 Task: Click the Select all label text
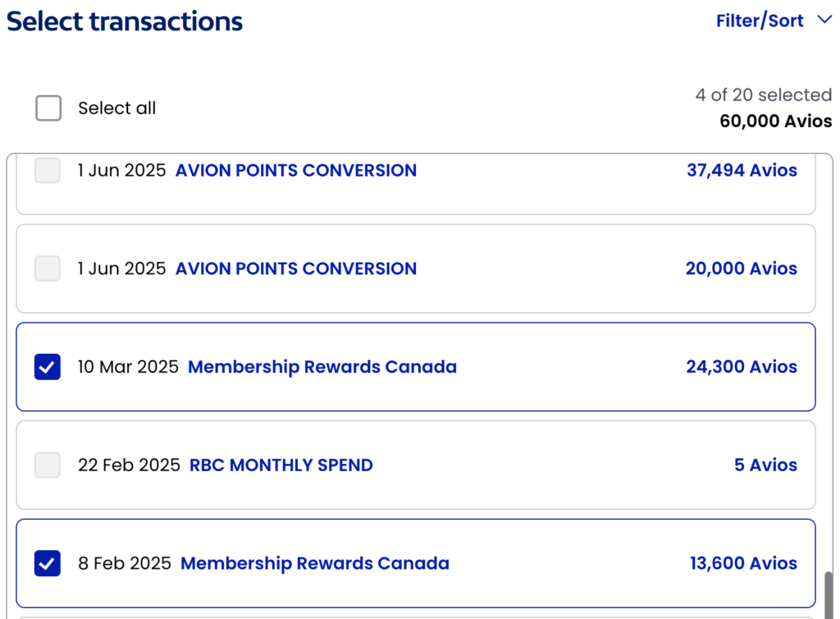point(117,108)
